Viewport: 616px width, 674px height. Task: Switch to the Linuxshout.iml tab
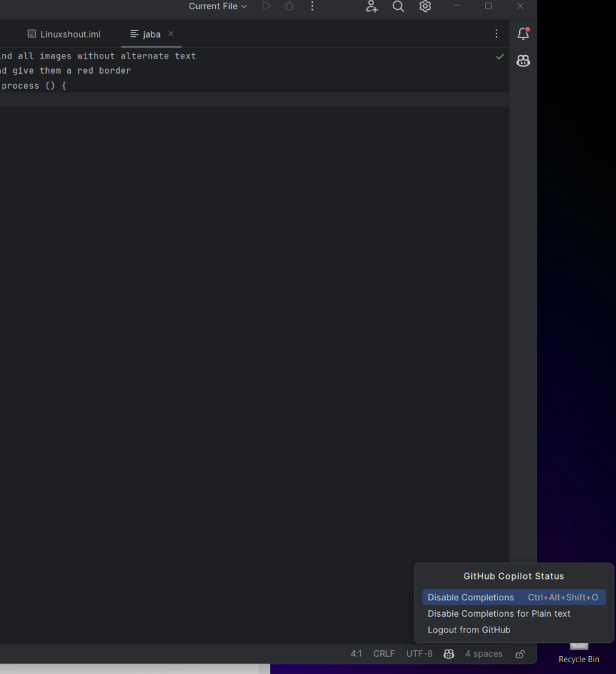(x=64, y=34)
